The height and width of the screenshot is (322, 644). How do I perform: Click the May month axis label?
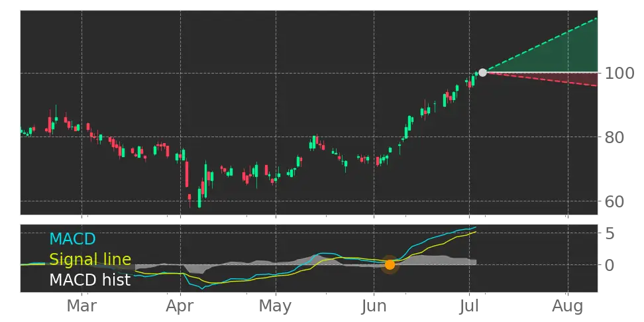pos(276,306)
